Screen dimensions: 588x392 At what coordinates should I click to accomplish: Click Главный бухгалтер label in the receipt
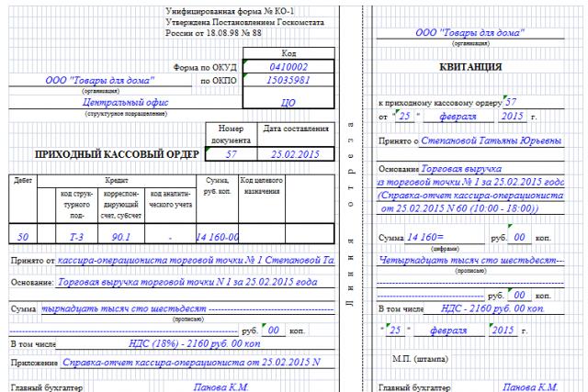coord(414,387)
